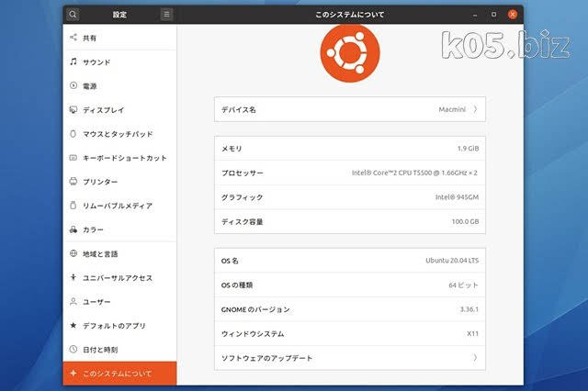Select マウスとタッチパッド in the sidebar
Screen dimensions: 588x391
tap(119, 134)
